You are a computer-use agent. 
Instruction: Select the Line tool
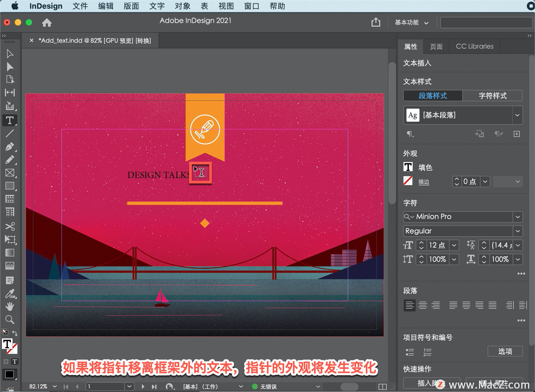[x=10, y=133]
